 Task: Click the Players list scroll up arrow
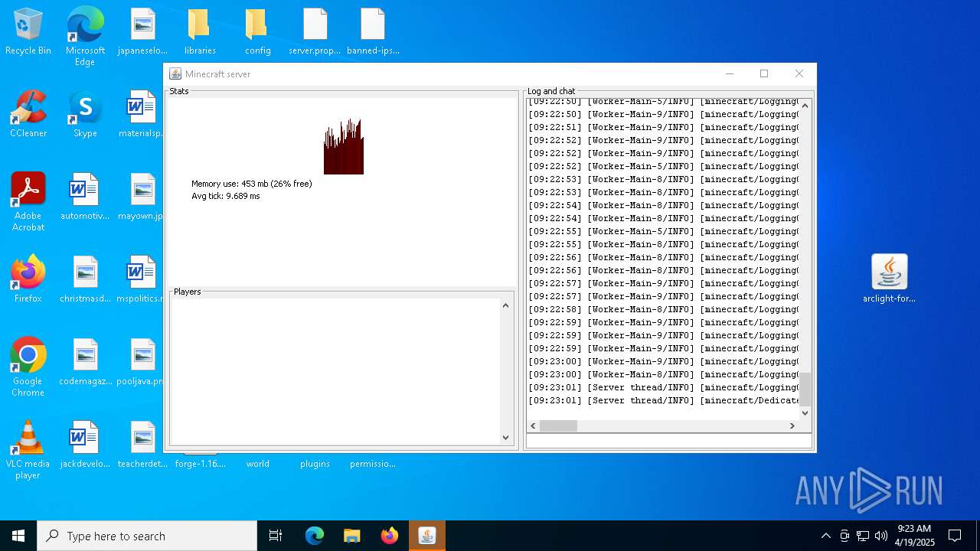click(x=505, y=305)
